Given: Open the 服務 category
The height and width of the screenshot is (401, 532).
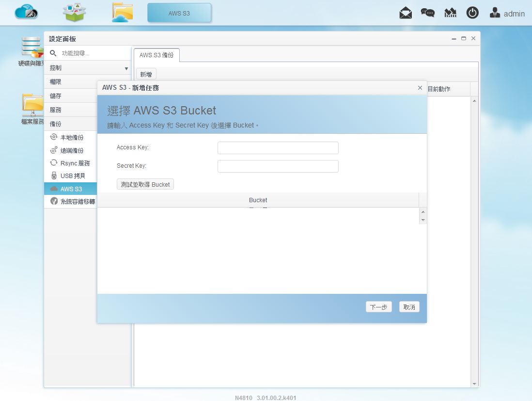Looking at the screenshot, I should pyautogui.click(x=71, y=110).
